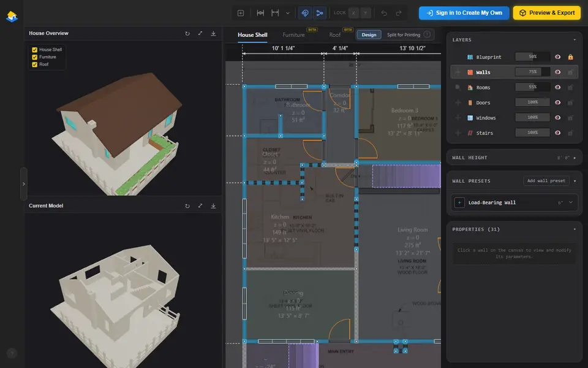Switch to the Furniture tab
Screen dimensions: 588x368
tap(293, 35)
